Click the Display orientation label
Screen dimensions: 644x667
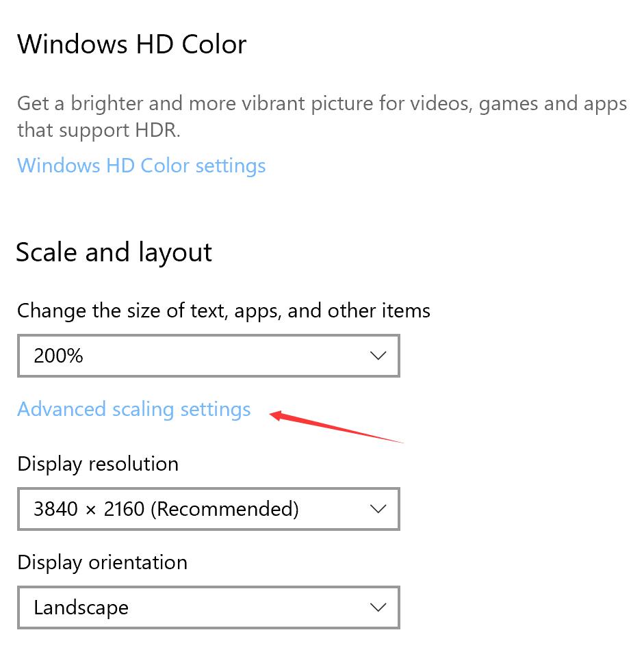(102, 563)
